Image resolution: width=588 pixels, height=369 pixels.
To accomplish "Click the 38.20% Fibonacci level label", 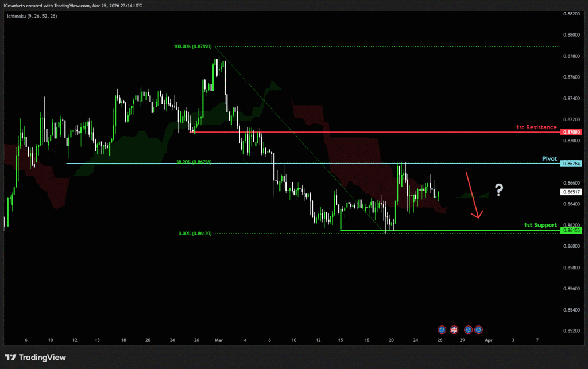I will [194, 162].
